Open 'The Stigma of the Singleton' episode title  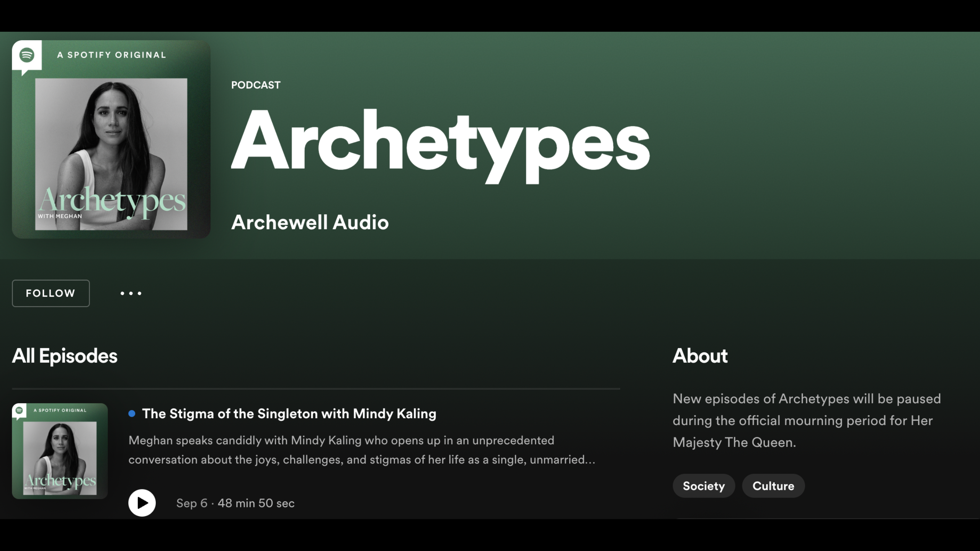pyautogui.click(x=289, y=414)
